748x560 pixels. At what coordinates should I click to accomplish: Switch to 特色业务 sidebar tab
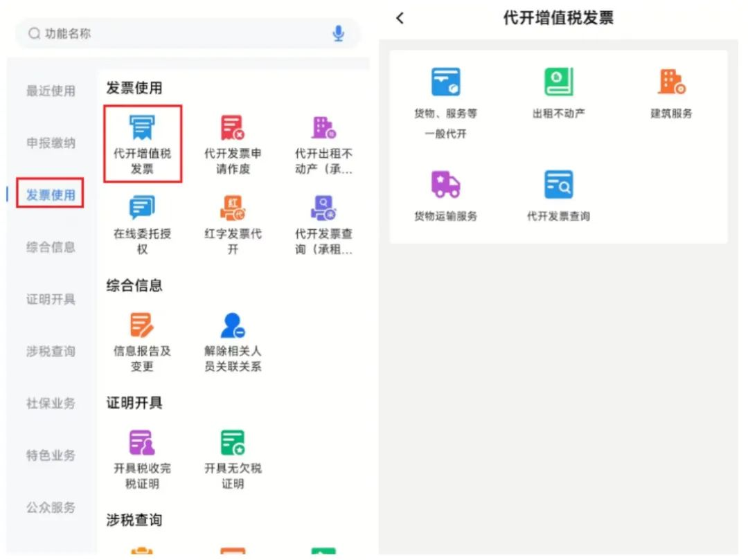(x=51, y=455)
